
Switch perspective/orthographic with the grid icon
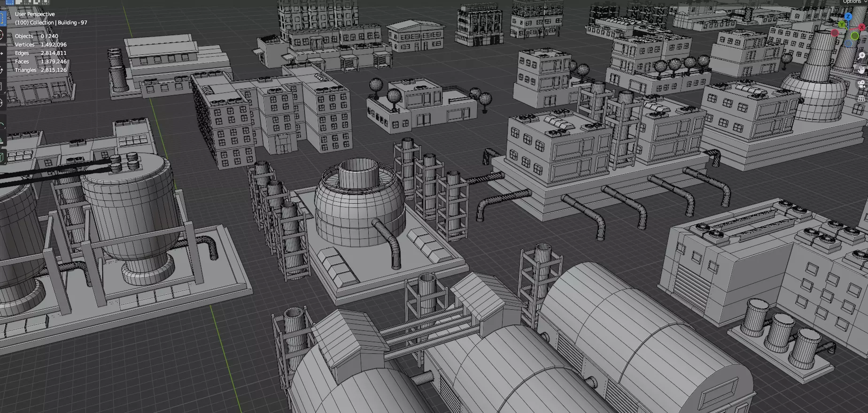pyautogui.click(x=861, y=99)
